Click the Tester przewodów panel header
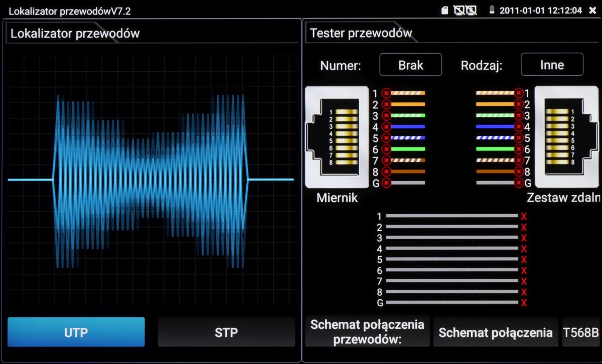The image size is (602, 364). (x=361, y=34)
